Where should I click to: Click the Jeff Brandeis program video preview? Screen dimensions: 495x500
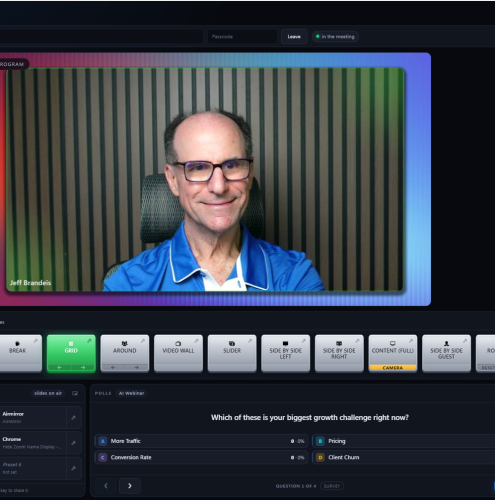pyautogui.click(x=205, y=179)
